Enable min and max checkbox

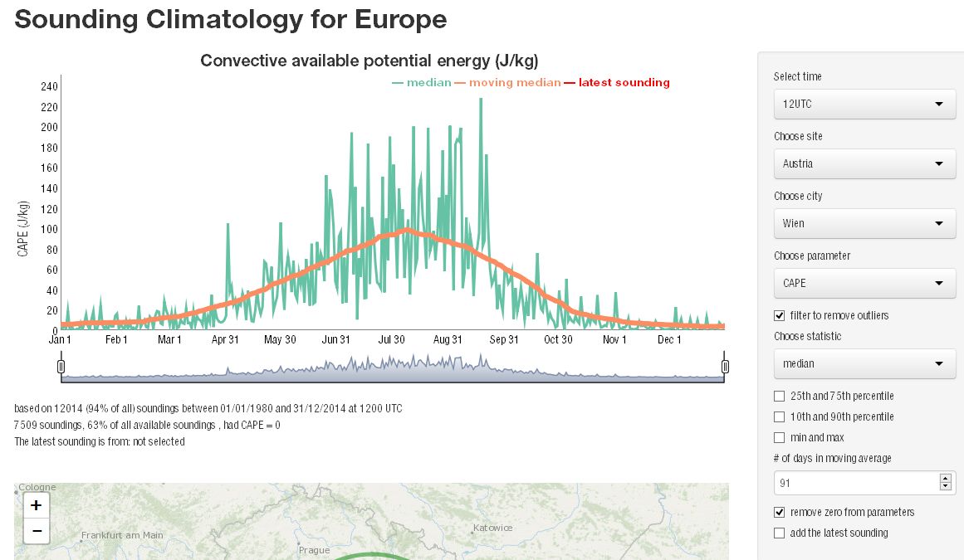point(780,438)
